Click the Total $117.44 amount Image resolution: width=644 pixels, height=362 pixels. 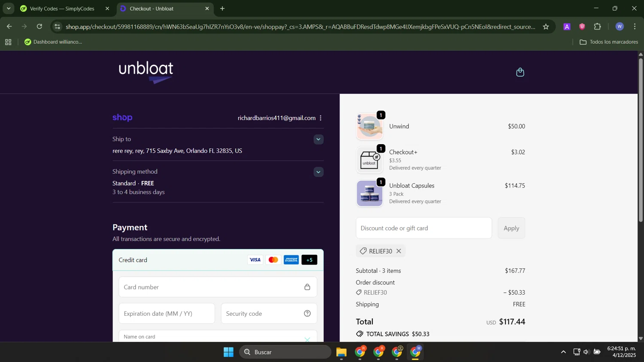point(512,322)
